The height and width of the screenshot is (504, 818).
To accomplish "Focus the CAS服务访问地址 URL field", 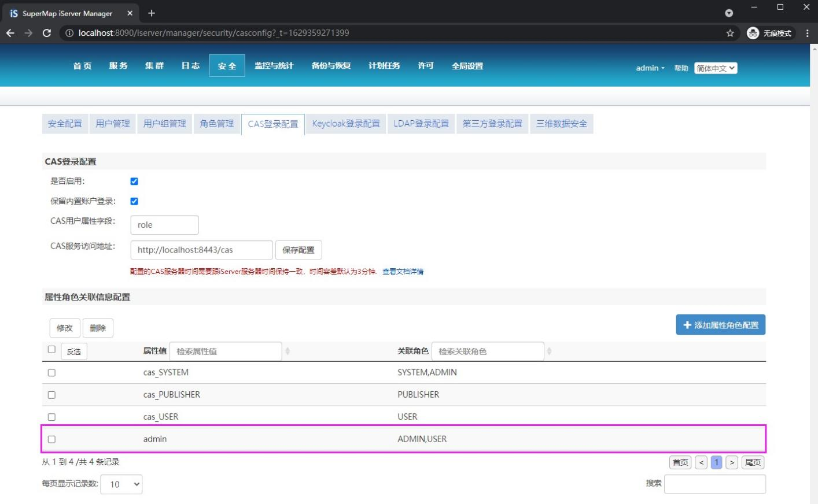I will click(202, 250).
